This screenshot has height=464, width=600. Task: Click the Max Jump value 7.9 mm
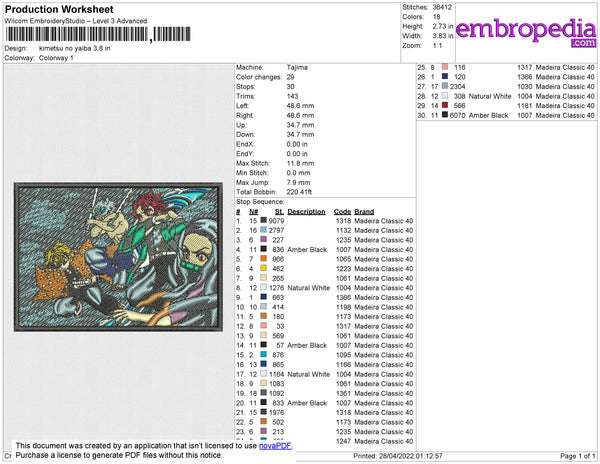click(298, 182)
